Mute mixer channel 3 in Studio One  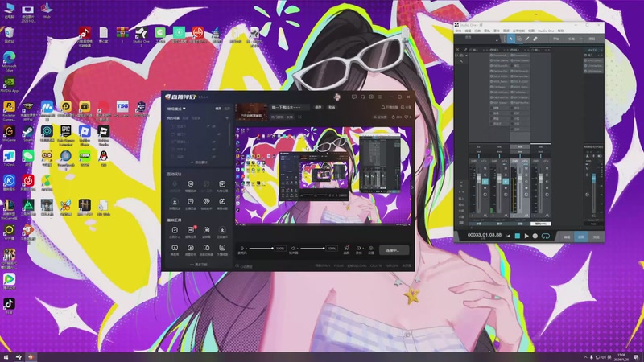coord(526,168)
